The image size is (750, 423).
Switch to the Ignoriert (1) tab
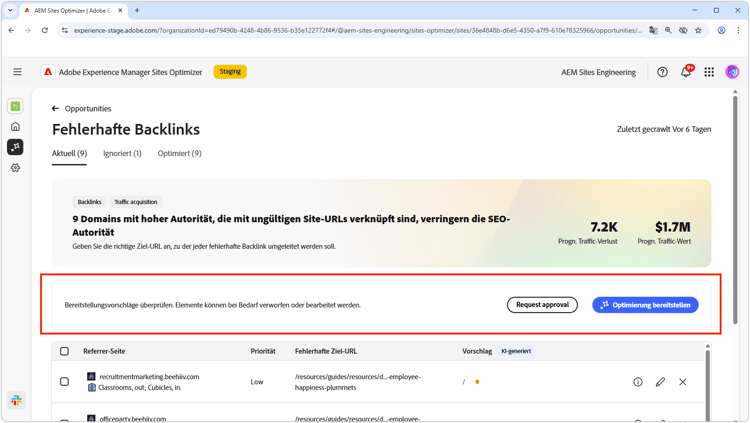(122, 153)
